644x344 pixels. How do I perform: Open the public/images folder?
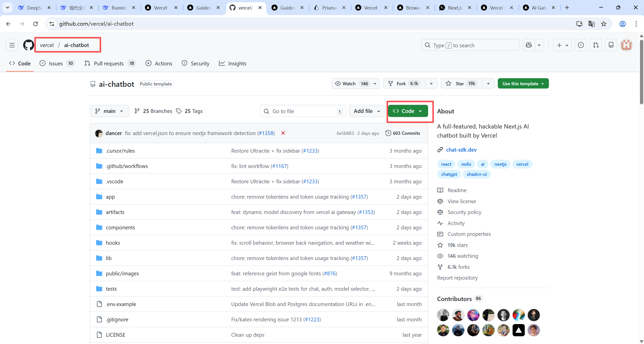pyautogui.click(x=122, y=273)
